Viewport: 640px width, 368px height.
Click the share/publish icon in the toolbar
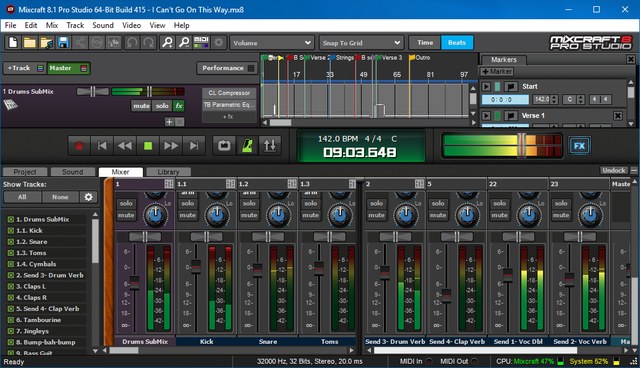point(80,42)
